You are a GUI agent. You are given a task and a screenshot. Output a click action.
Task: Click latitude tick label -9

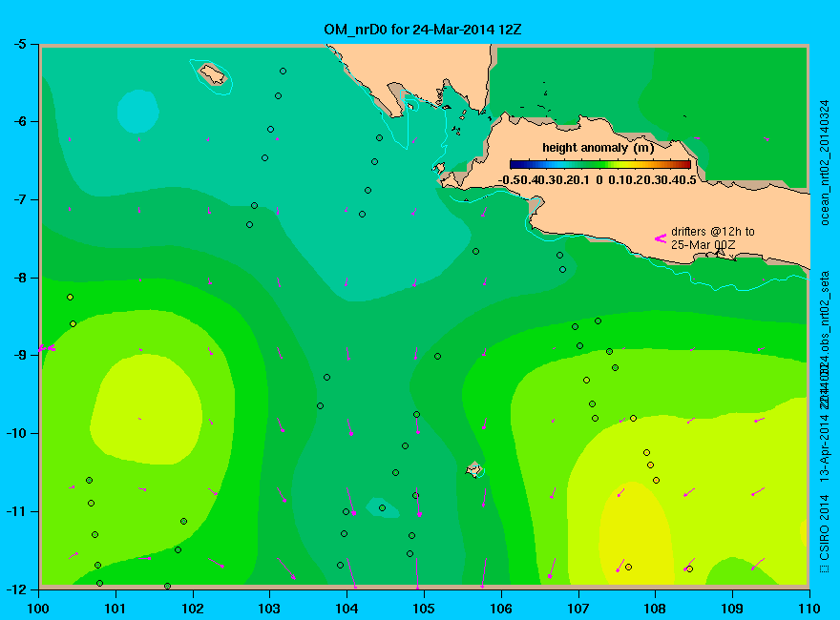click(x=19, y=356)
